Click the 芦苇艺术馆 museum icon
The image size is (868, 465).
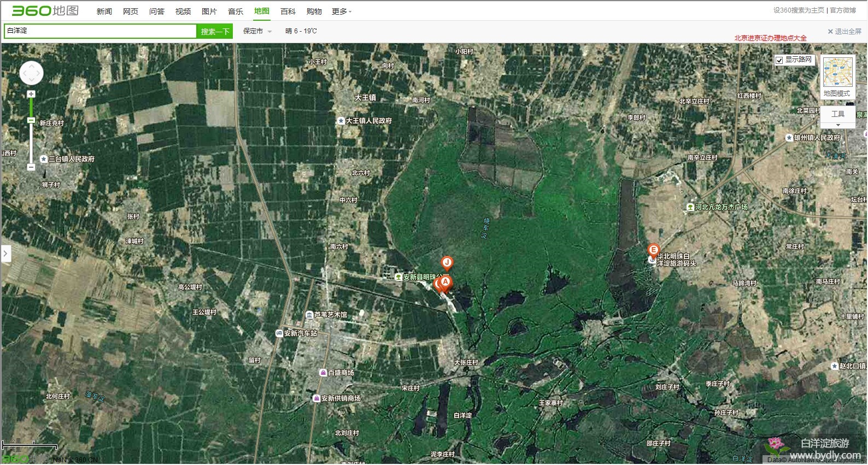(309, 315)
